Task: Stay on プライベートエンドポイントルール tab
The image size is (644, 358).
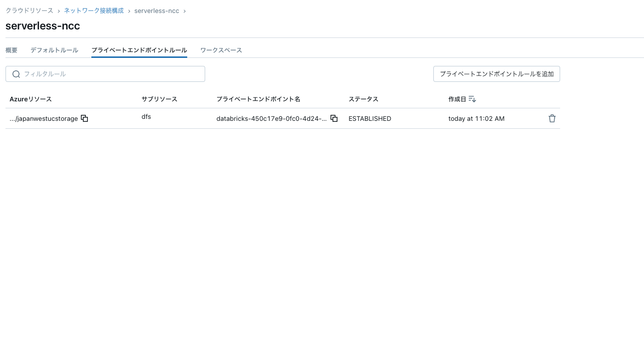Action: tap(139, 50)
